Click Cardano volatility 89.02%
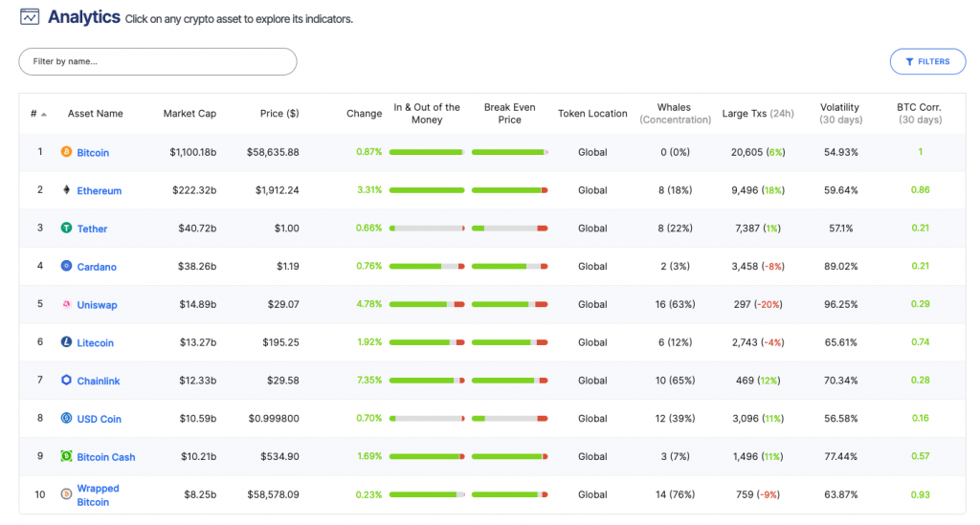Viewport: 980px width, 525px height. (840, 267)
